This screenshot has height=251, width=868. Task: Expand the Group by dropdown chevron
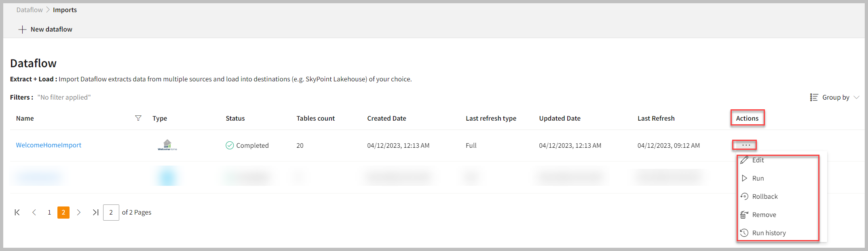(x=856, y=98)
